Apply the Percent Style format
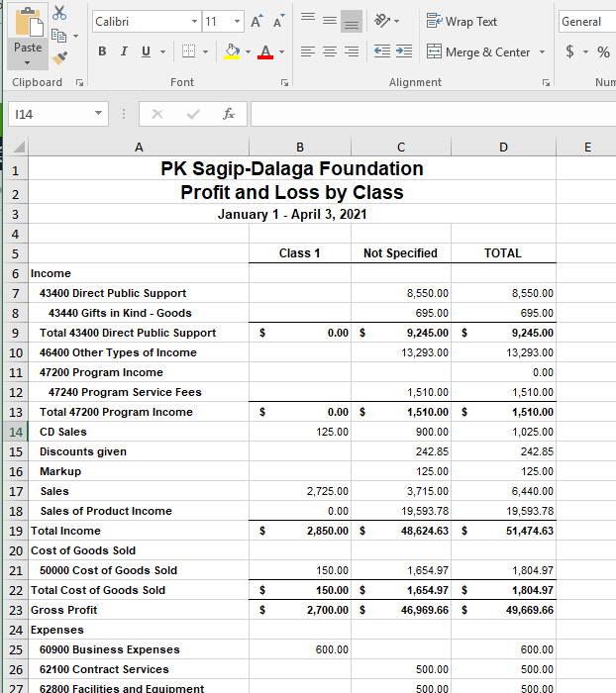 click(x=602, y=52)
